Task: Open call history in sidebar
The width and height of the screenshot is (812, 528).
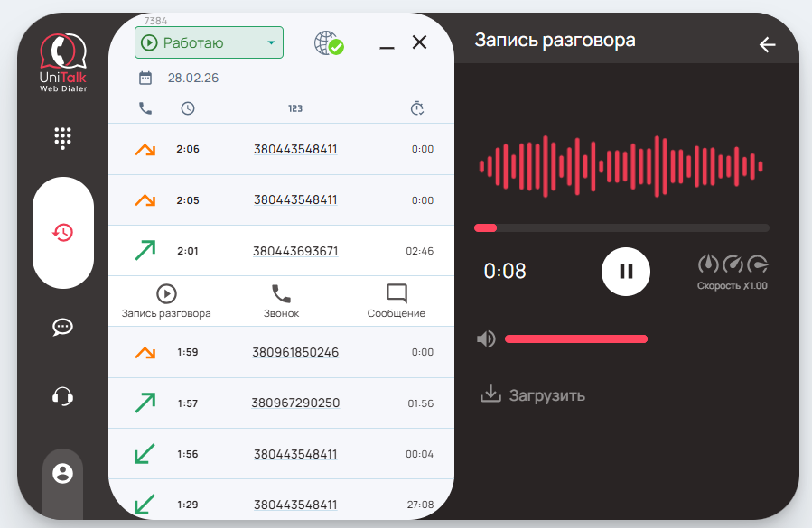Action: point(62,233)
